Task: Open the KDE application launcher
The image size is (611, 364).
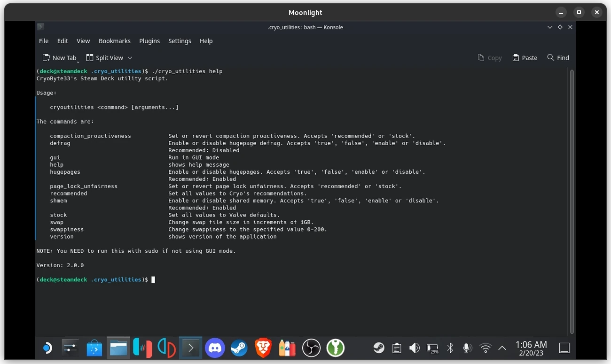Action: (47, 348)
